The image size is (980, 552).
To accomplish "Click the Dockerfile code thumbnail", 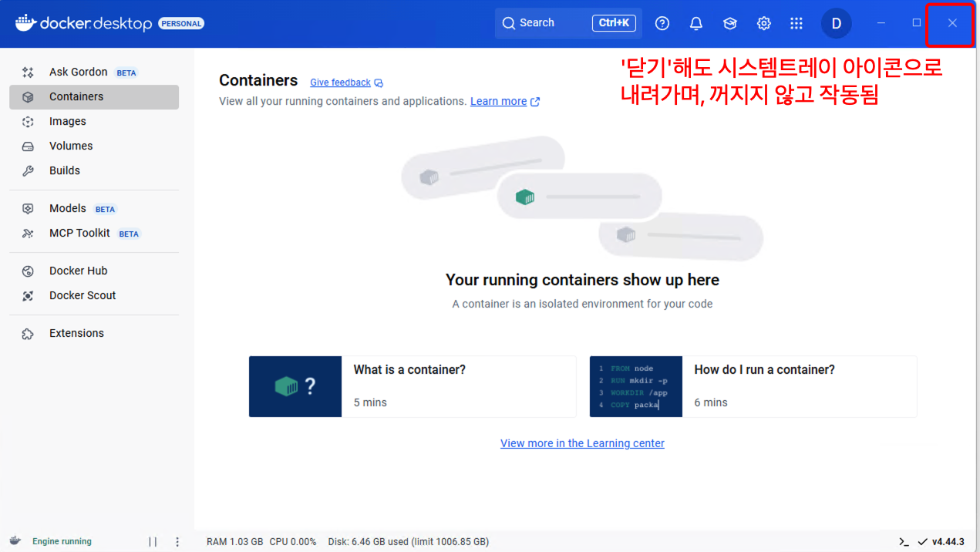I will pos(636,386).
